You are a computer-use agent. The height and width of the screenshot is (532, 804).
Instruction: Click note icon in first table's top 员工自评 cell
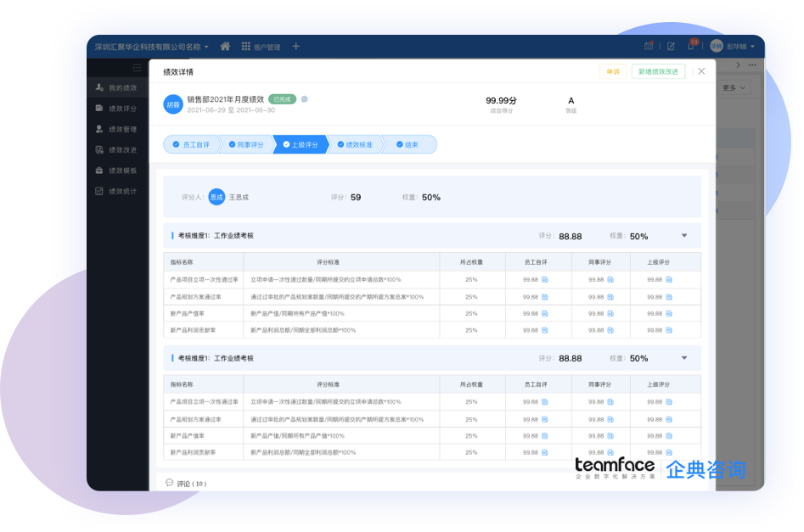545,279
